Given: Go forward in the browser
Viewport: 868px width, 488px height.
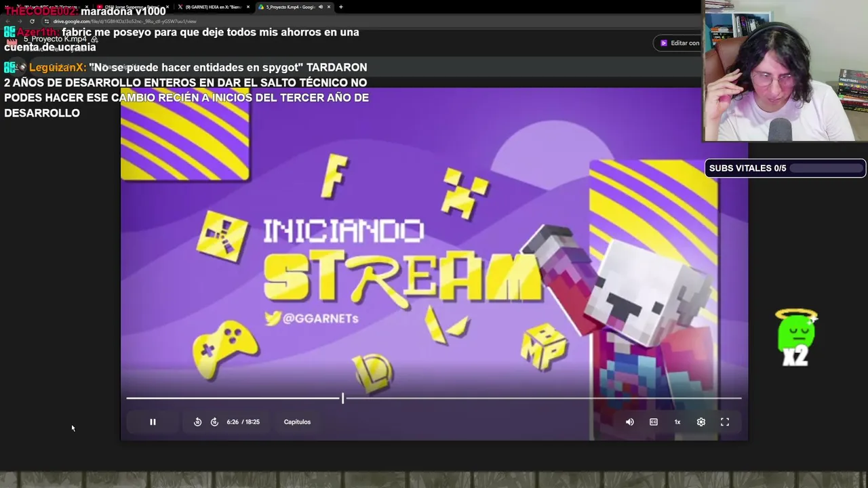Looking at the screenshot, I should pyautogui.click(x=19, y=21).
